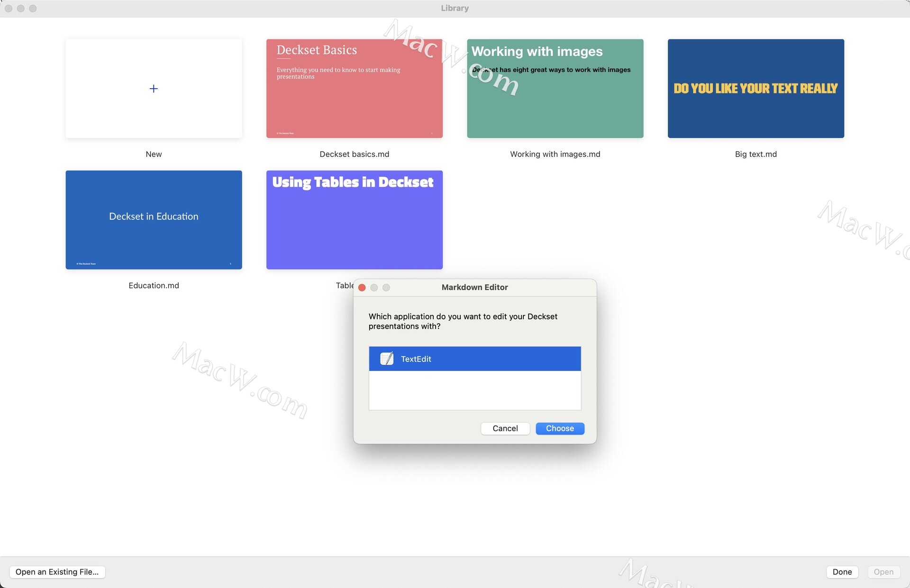Select the TextEdit app icon in list
910x588 pixels.
[387, 359]
